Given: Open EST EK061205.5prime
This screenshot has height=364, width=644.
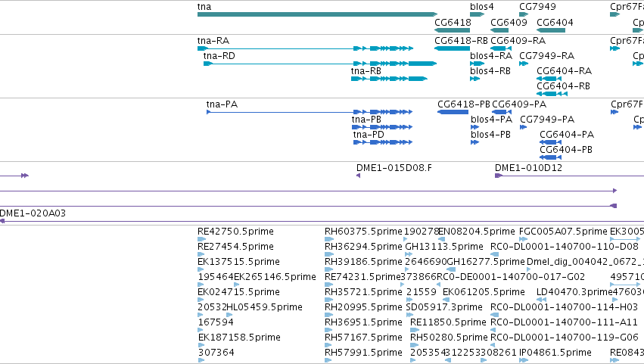Looking at the screenshot, I should [x=484, y=292].
